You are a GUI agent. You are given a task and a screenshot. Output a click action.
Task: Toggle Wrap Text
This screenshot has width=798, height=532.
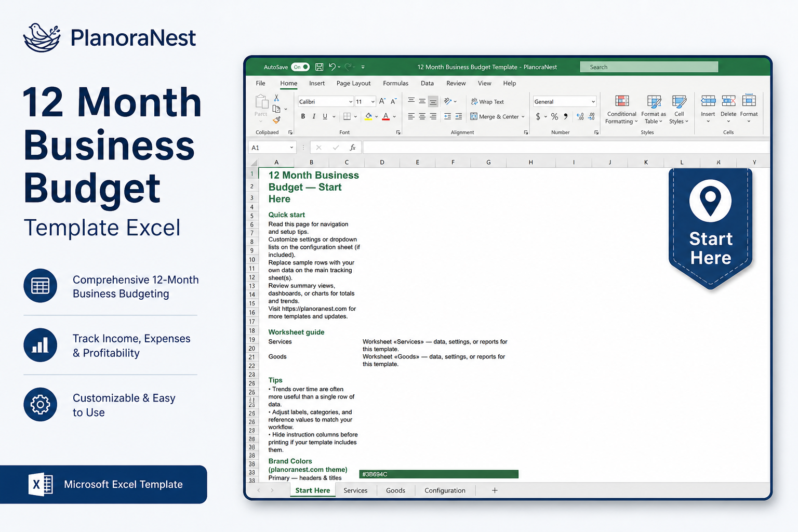(x=487, y=102)
